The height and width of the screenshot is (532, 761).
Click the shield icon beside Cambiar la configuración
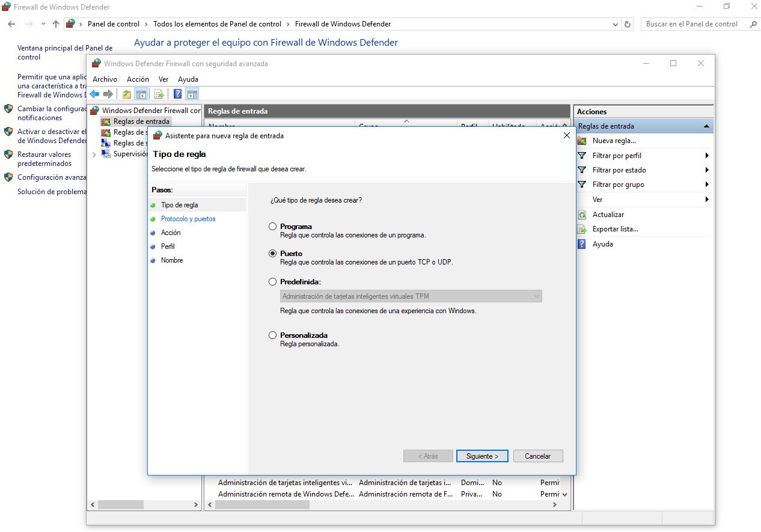[8, 109]
